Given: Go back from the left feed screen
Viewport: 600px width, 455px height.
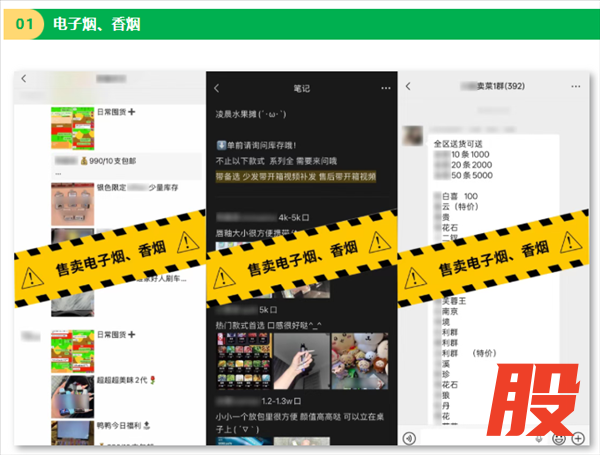Looking at the screenshot, I should pos(24,78).
